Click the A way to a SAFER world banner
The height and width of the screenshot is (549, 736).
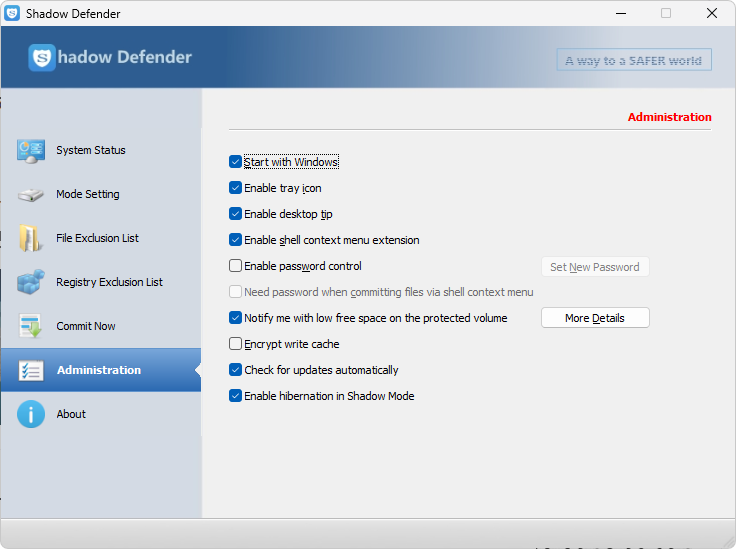[634, 60]
